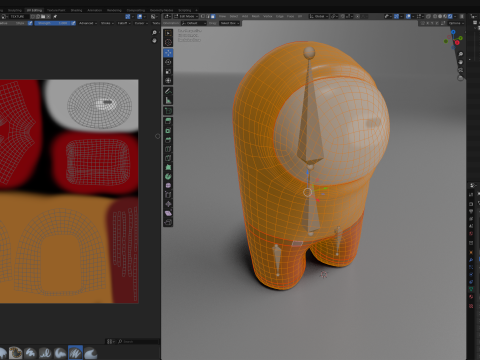Select the Edge Slide tool

click(x=168, y=195)
